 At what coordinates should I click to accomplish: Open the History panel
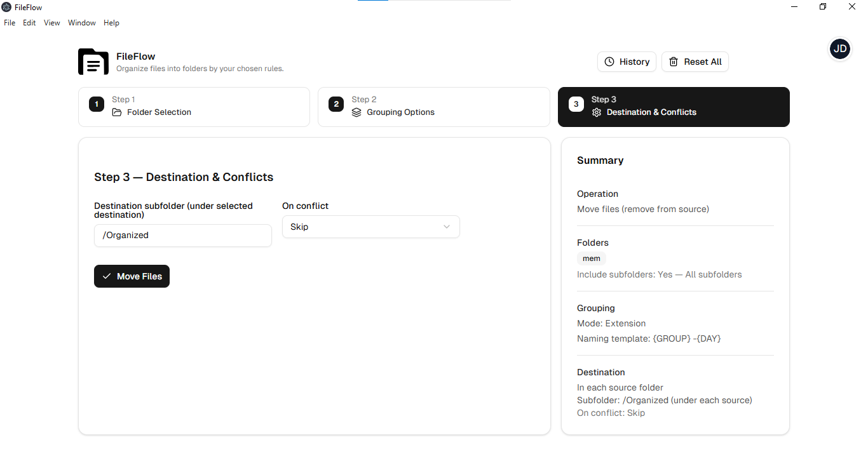(x=627, y=62)
